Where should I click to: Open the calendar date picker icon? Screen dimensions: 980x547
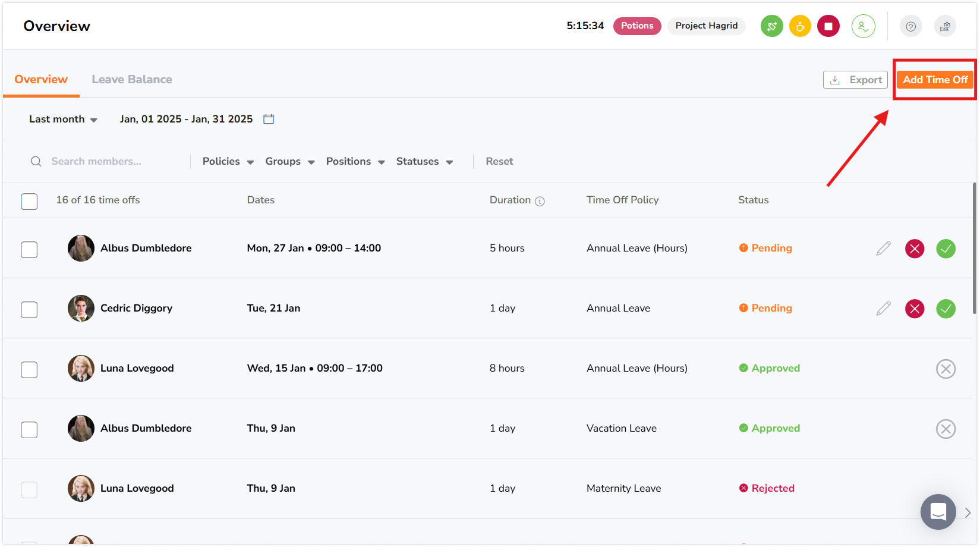point(269,119)
